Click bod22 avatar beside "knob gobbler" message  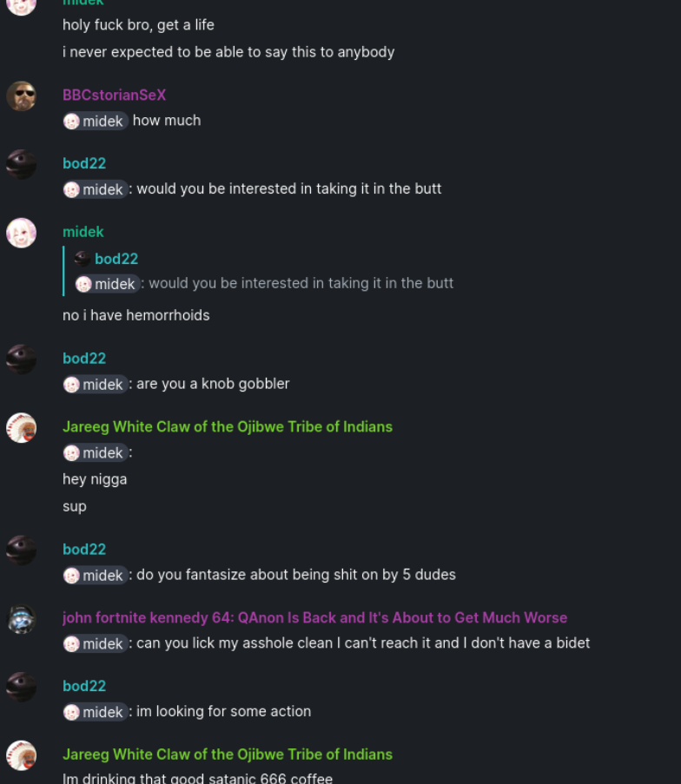22,359
